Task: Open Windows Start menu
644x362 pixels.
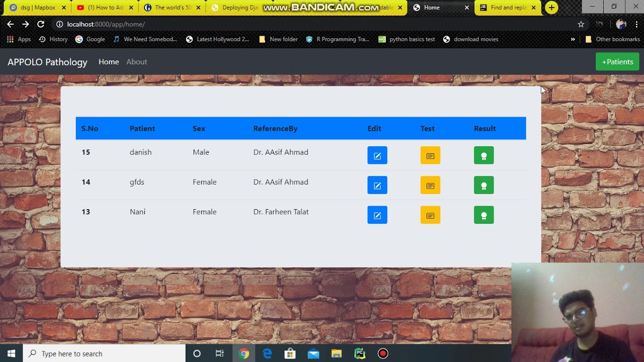Action: [11, 353]
